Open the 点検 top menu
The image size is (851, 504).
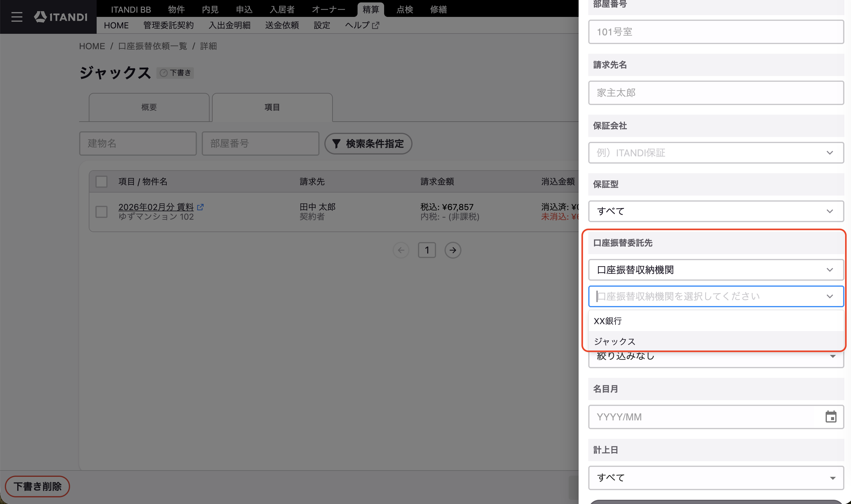[405, 10]
